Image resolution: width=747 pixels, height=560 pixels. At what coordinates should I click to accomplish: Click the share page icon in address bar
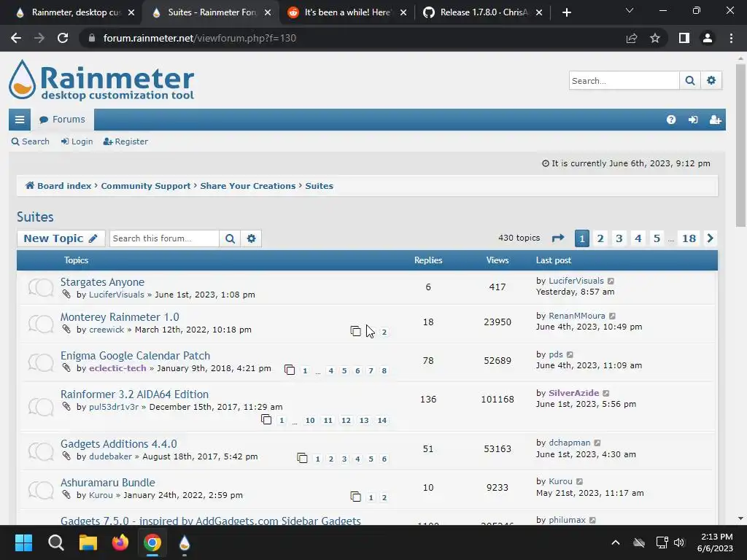pyautogui.click(x=632, y=38)
